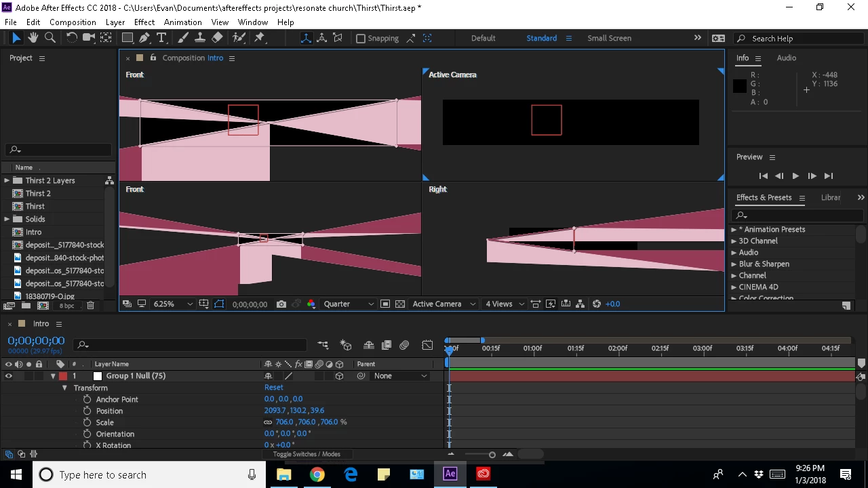Select the Clone Stamp tool
The height and width of the screenshot is (488, 868).
(x=200, y=38)
